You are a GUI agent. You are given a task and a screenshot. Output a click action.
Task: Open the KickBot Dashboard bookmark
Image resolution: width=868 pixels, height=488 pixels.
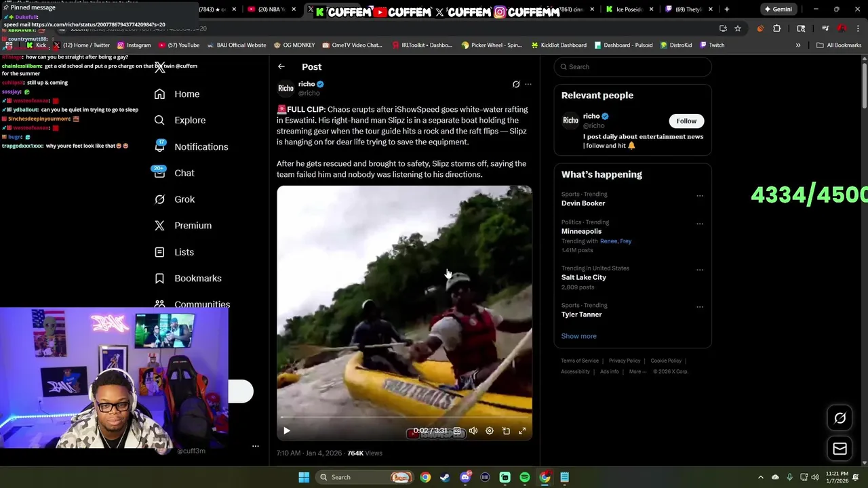[559, 45]
